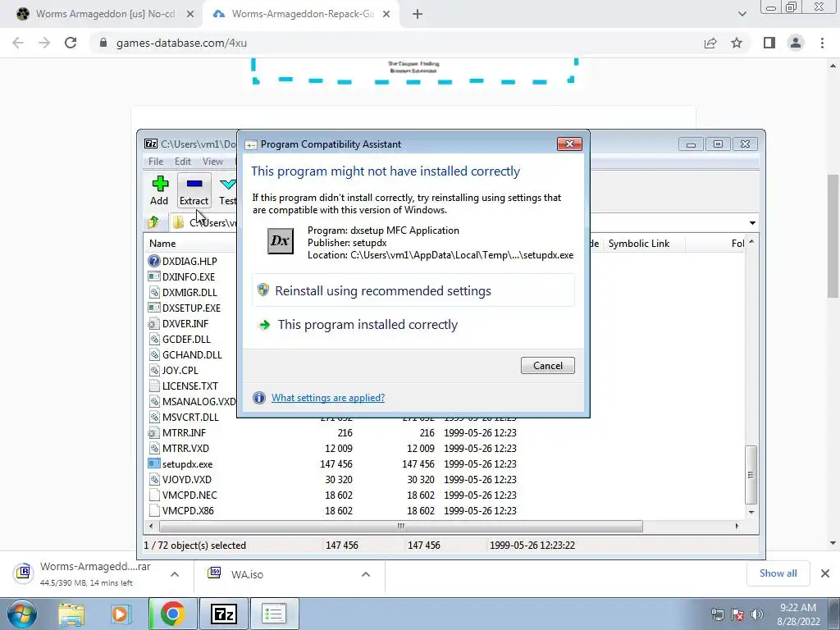Open Chrome tab search dropdown
The width and height of the screenshot is (840, 630).
pyautogui.click(x=742, y=14)
